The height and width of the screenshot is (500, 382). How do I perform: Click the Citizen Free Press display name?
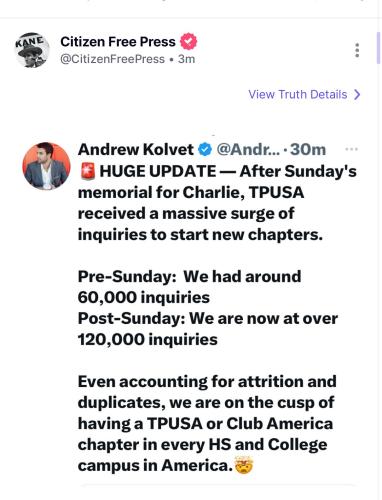click(x=118, y=42)
